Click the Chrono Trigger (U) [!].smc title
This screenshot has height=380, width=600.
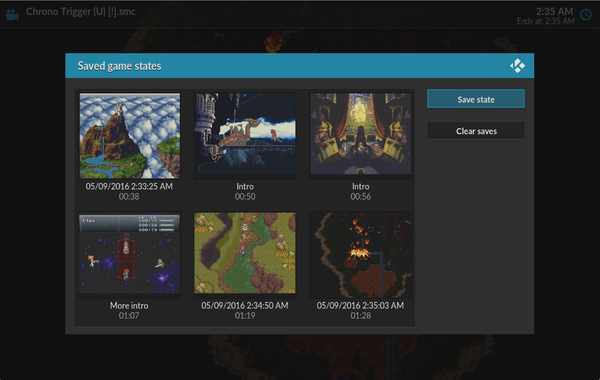pos(81,11)
